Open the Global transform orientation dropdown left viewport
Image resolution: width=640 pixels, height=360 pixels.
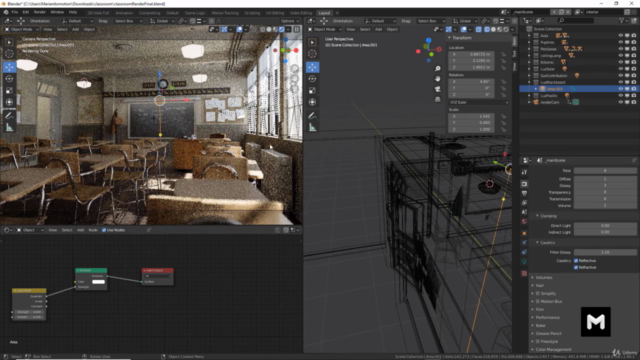[162, 21]
